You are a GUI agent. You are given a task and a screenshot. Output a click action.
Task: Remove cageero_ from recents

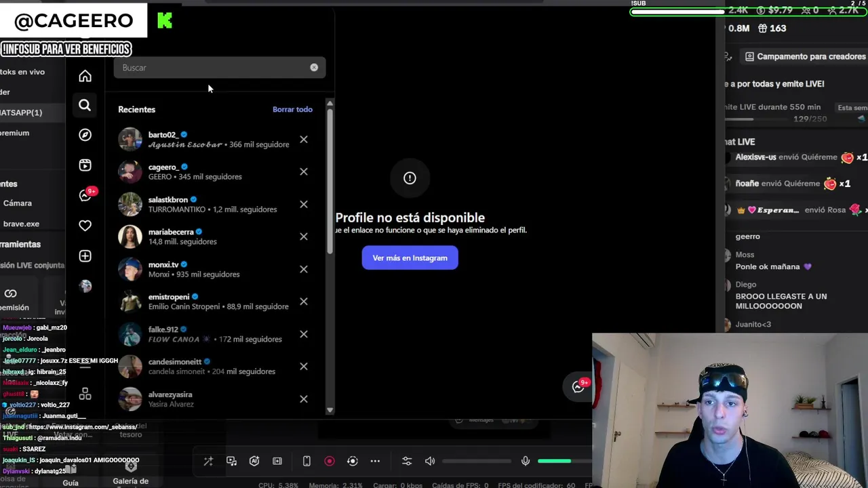click(x=304, y=171)
